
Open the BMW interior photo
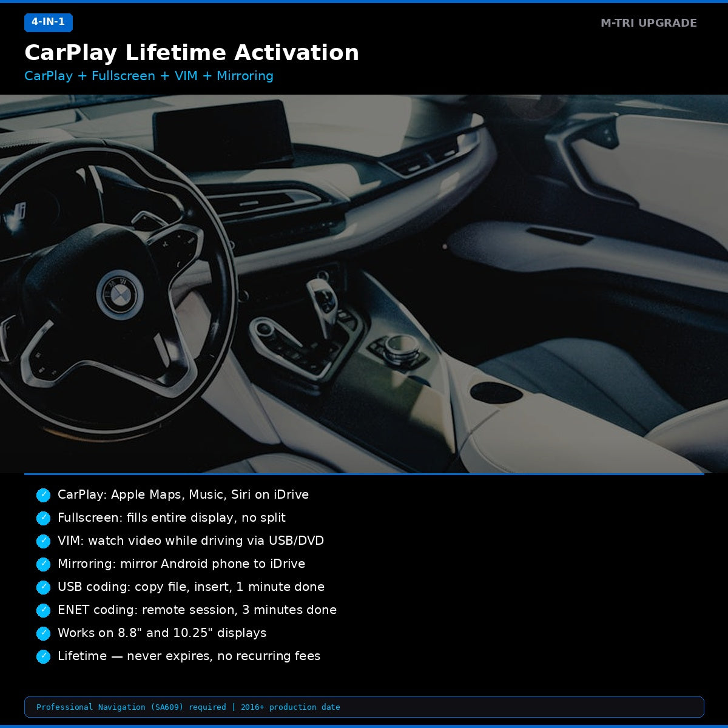[364, 284]
